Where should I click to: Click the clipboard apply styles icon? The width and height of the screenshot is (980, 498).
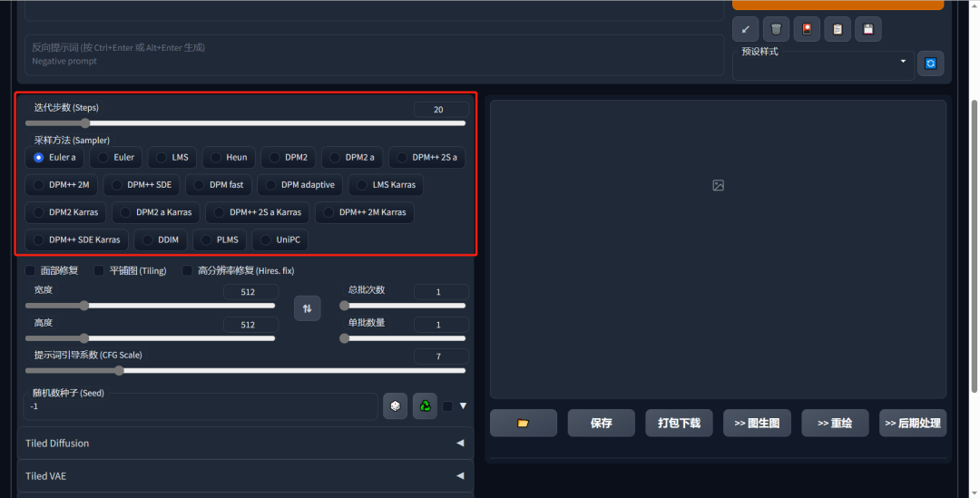[x=837, y=29]
